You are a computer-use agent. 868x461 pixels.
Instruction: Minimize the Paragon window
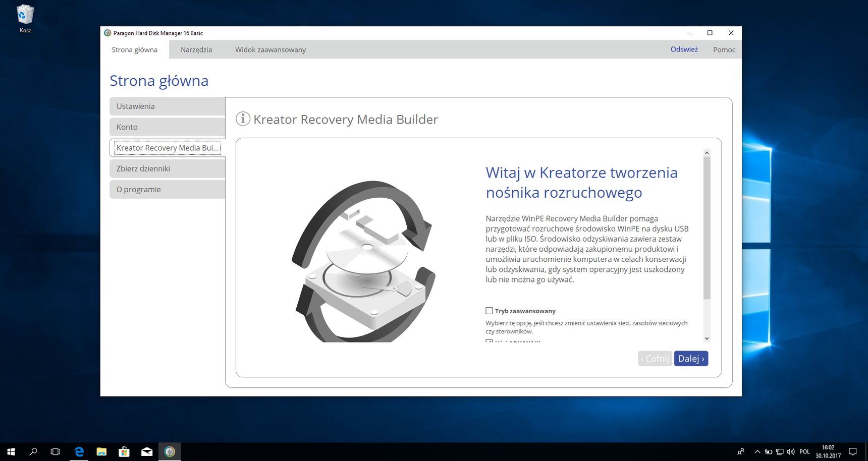[689, 33]
